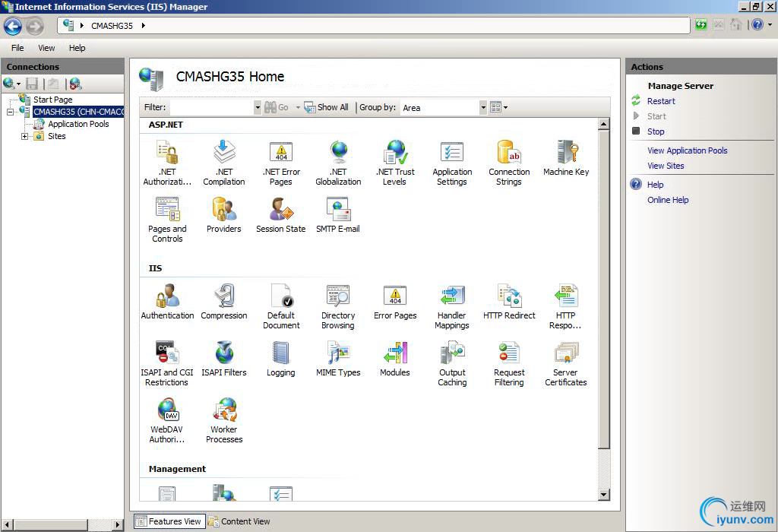Open the View menu

point(46,48)
